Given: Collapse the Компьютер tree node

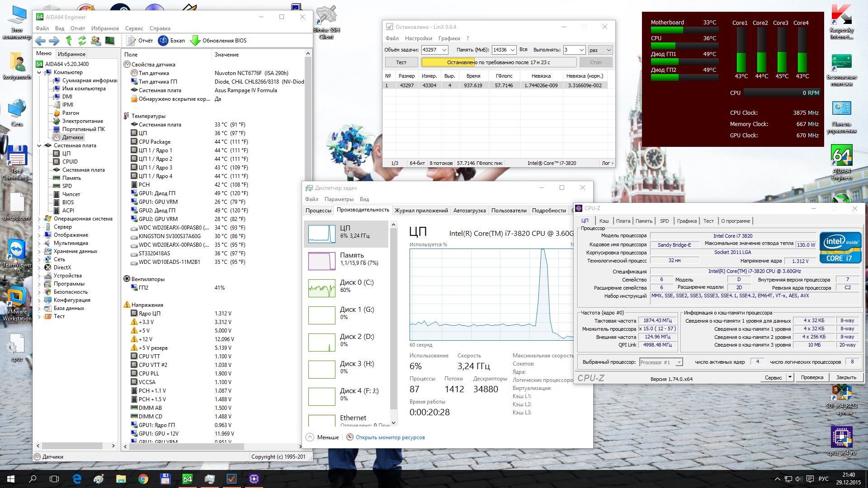Looking at the screenshot, I should 39,72.
